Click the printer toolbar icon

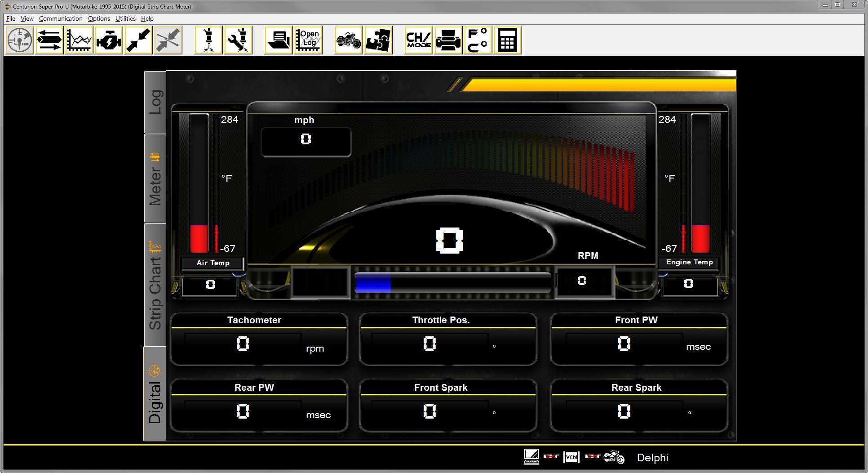(448, 40)
